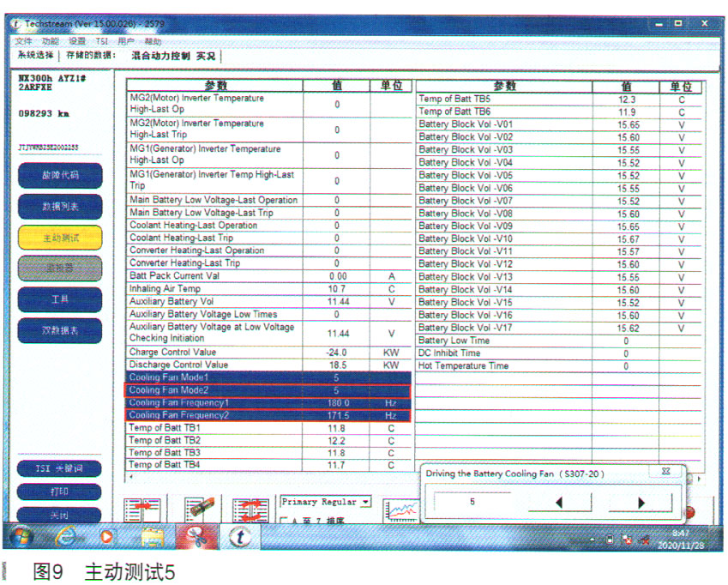The height and width of the screenshot is (585, 728).
Task: Open Windows Media Player taskbar icon
Action: point(106,537)
